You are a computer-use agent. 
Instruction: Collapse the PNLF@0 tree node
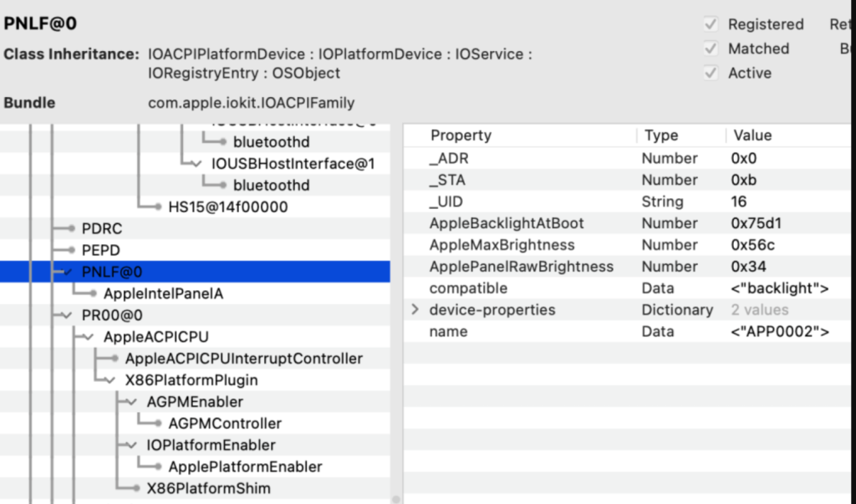[x=67, y=272]
